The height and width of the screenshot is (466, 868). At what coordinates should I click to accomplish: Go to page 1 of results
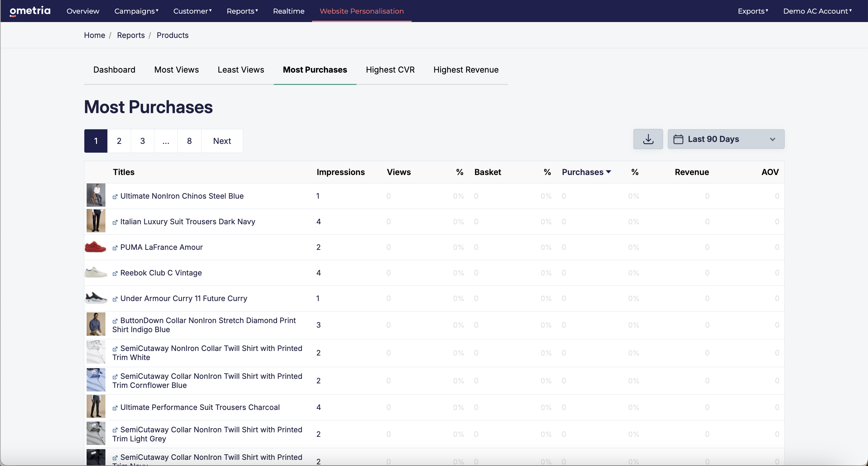[96, 141]
